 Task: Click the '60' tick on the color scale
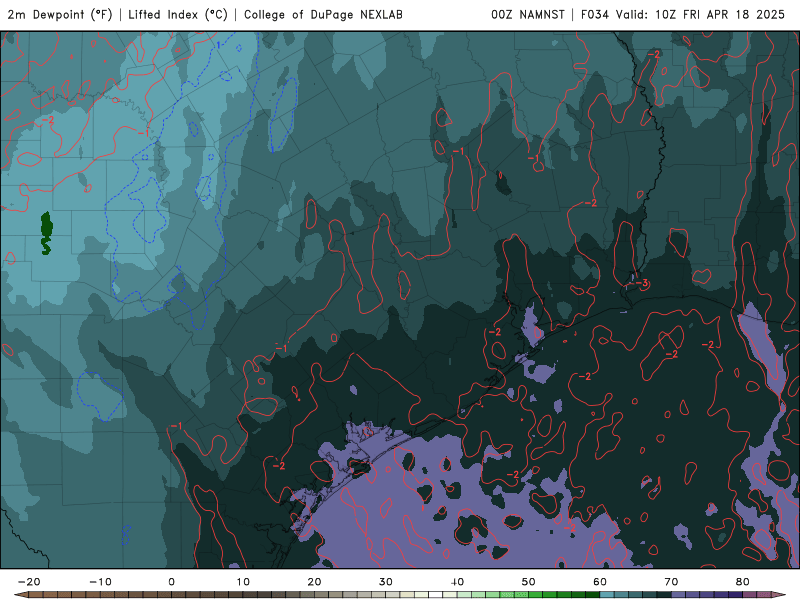pos(600,582)
